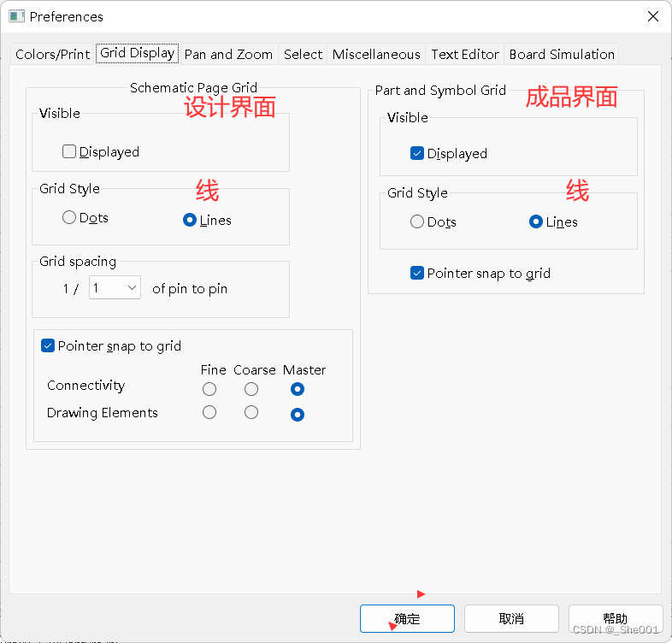Screen dimensions: 672x643
Task: Uncheck Displayed under Part and Symbol Grid
Action: pyautogui.click(x=417, y=154)
